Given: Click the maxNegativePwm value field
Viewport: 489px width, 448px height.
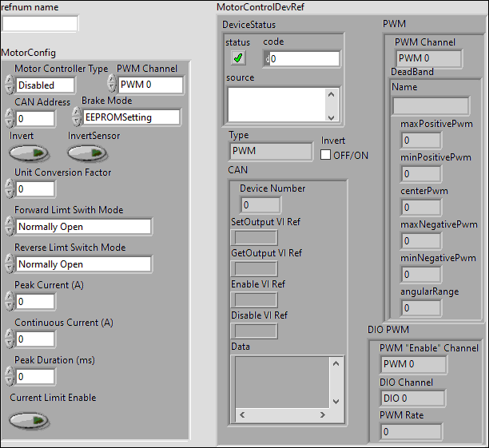Looking at the screenshot, I should pyautogui.click(x=421, y=240).
